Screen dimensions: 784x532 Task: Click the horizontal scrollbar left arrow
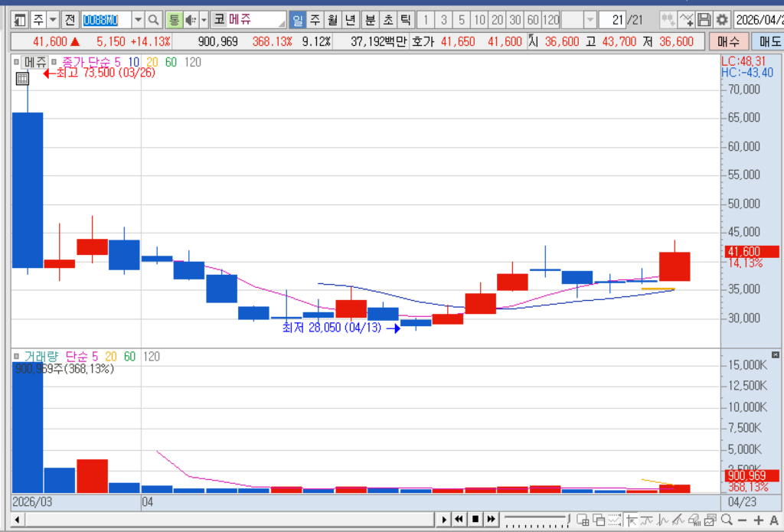(x=17, y=520)
